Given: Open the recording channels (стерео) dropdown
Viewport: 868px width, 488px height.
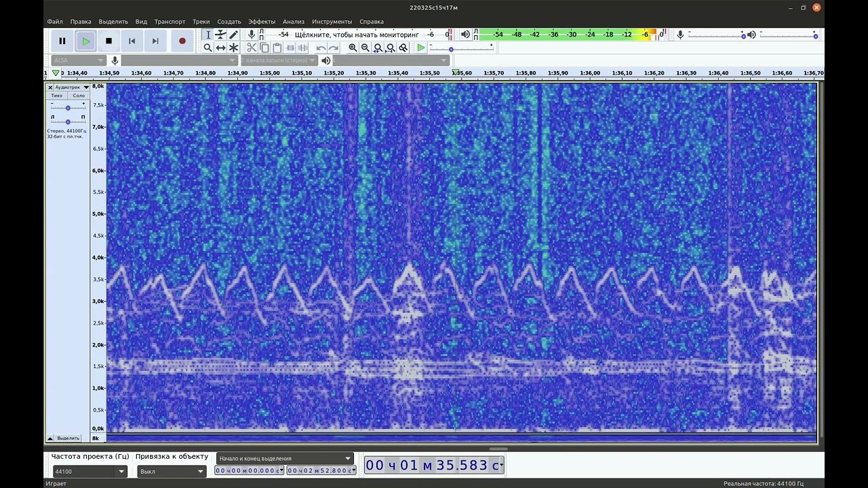Looking at the screenshot, I should click(279, 60).
